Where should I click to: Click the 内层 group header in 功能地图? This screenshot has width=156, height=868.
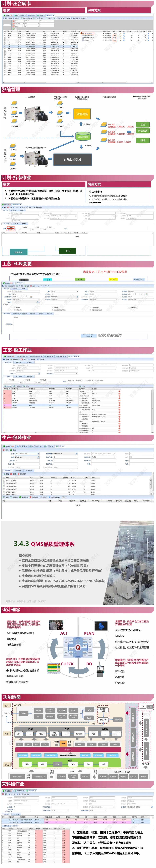[30, 729]
